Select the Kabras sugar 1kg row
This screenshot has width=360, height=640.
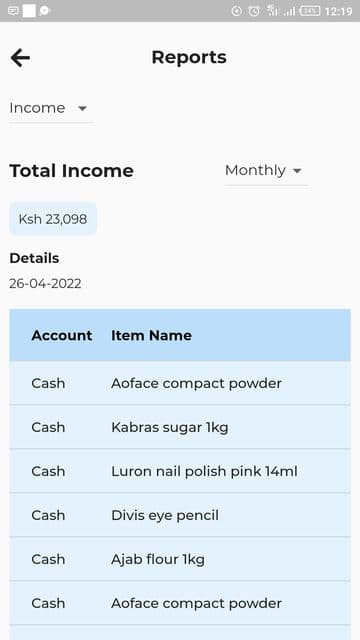click(x=180, y=427)
